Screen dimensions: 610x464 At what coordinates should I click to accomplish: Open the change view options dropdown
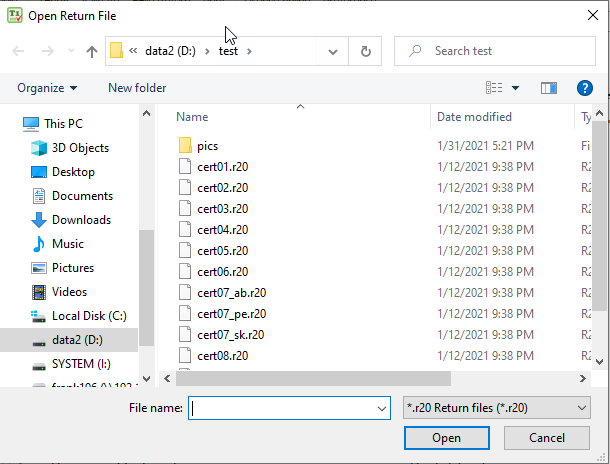(x=515, y=88)
